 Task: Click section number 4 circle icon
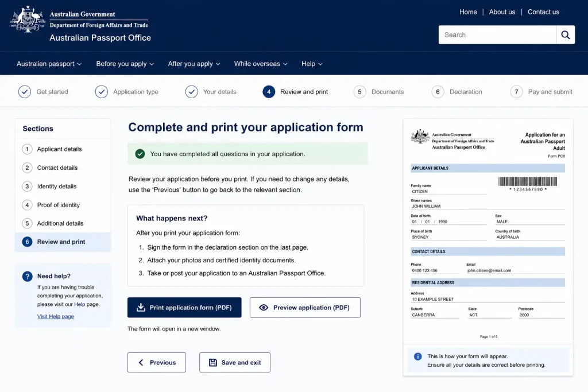point(27,205)
